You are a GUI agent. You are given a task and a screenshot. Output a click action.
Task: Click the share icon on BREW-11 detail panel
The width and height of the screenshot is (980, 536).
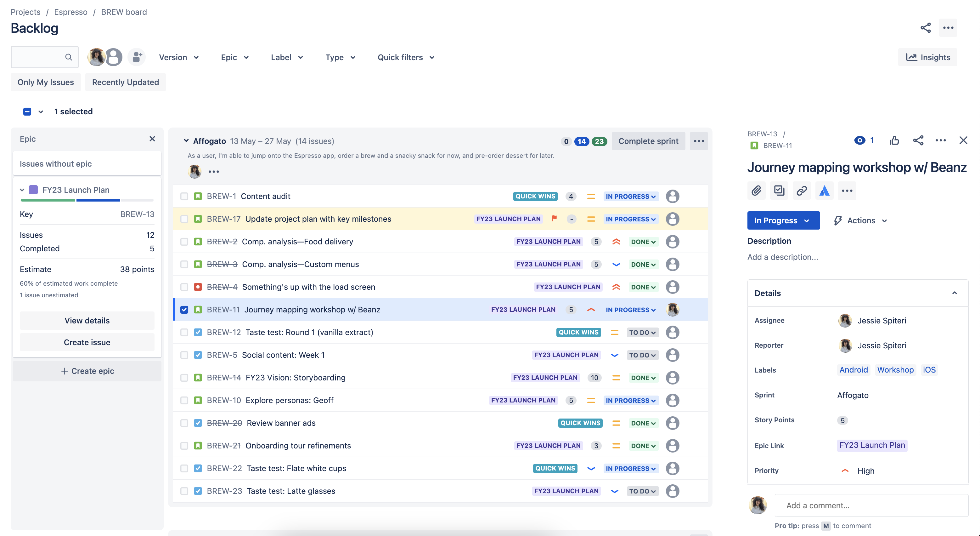coord(917,140)
